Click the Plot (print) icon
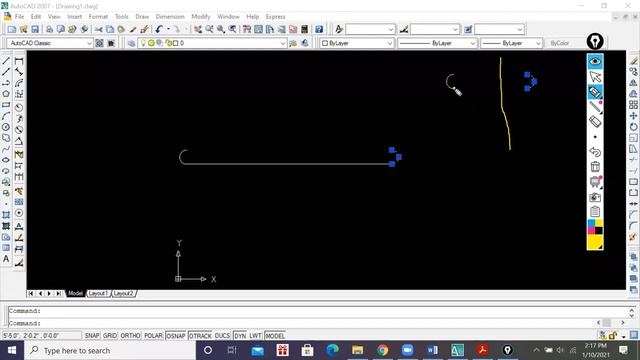 (x=49, y=29)
